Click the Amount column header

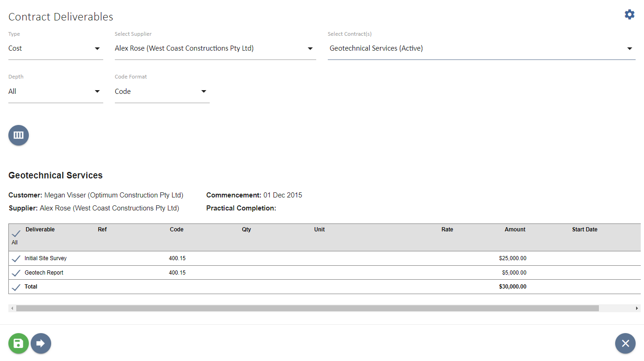click(515, 229)
